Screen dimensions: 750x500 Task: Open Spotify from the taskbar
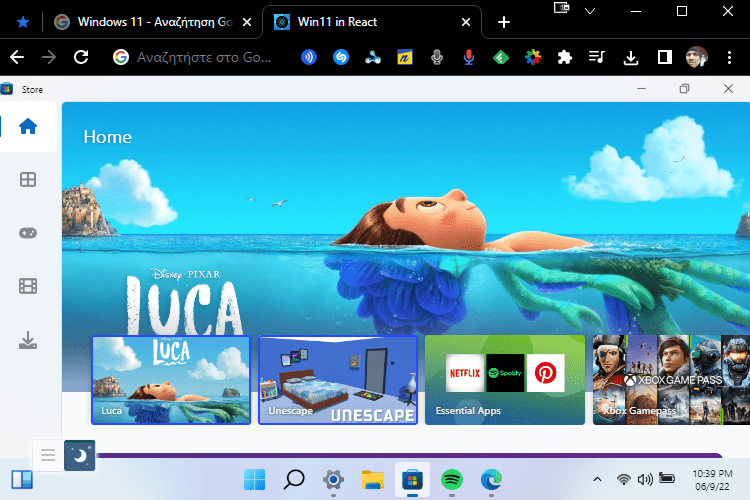point(452,479)
